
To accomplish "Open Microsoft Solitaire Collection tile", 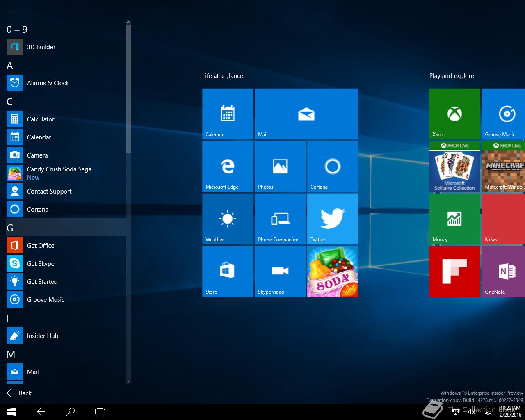I will (454, 167).
